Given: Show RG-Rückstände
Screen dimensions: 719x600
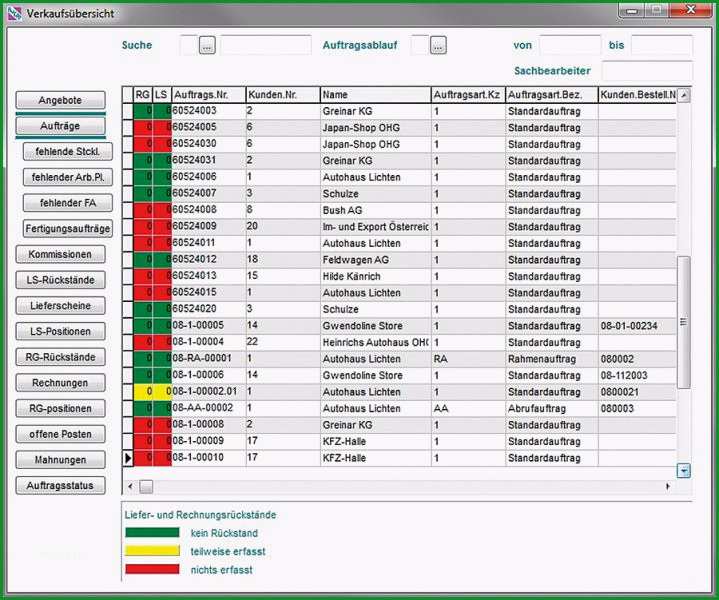Looking at the screenshot, I should click(x=61, y=357).
